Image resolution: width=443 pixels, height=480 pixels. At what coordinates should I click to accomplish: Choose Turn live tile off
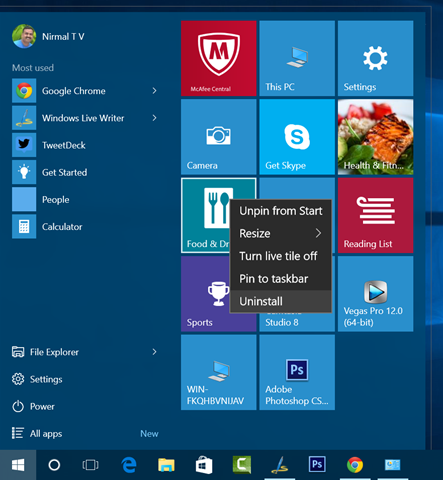click(281, 256)
